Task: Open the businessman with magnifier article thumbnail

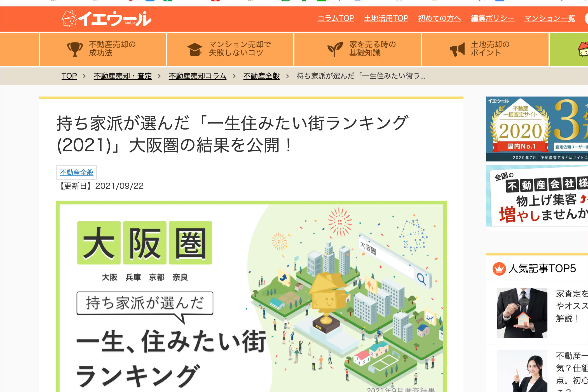Action: (522, 313)
